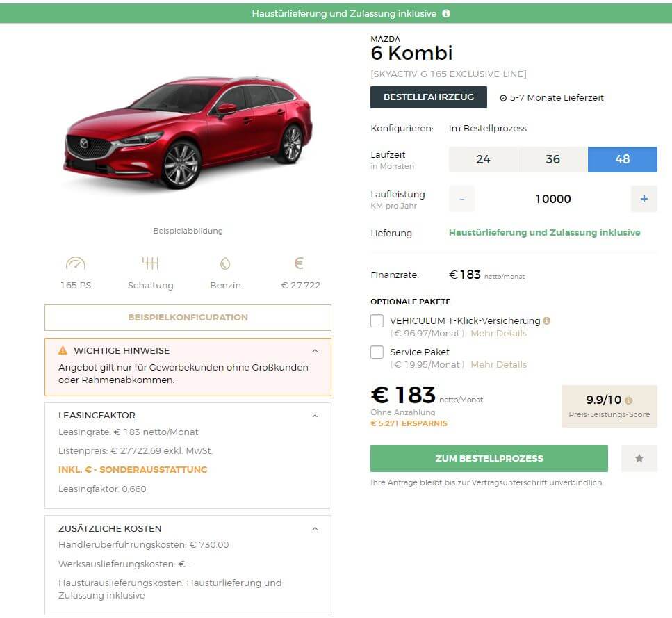The height and width of the screenshot is (618, 672).
Task: Click the info icon in green banner
Action: [x=446, y=13]
